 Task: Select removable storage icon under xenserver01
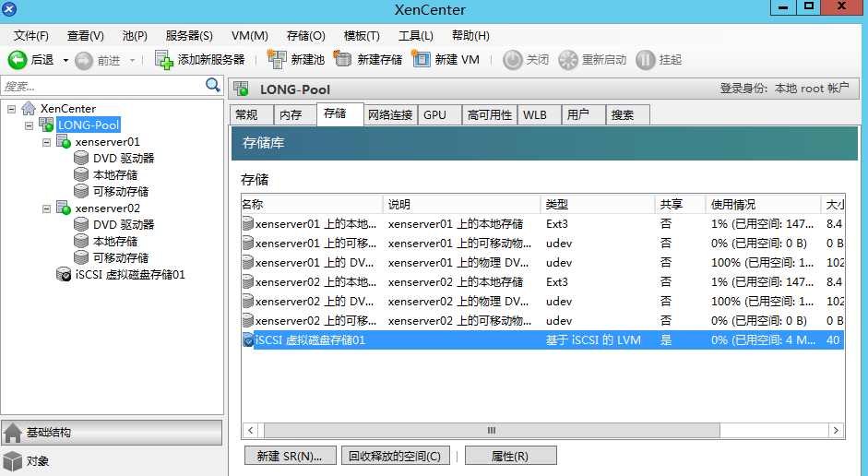[81, 192]
